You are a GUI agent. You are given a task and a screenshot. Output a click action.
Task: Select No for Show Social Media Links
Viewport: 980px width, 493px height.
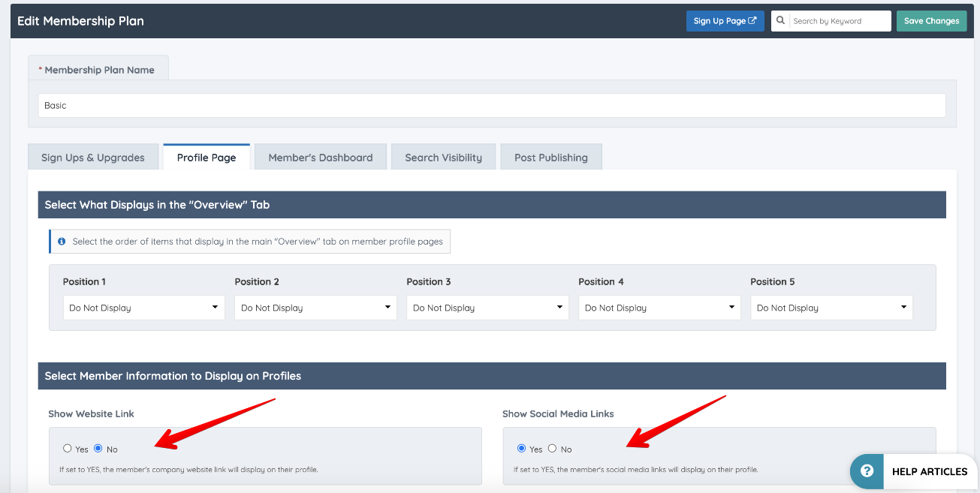pos(553,449)
